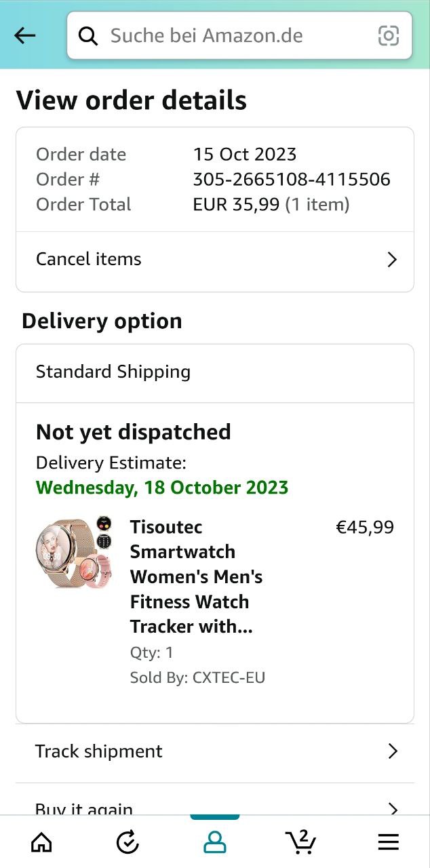This screenshot has width=430, height=868.
Task: Expand the Buy it again chevron
Action: tap(392, 808)
